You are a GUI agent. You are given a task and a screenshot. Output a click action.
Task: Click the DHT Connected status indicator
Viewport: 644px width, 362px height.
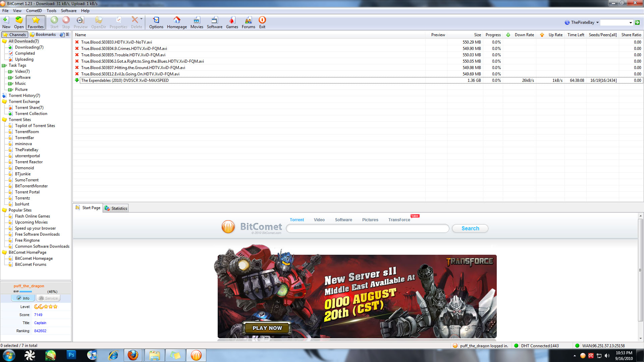(x=536, y=346)
